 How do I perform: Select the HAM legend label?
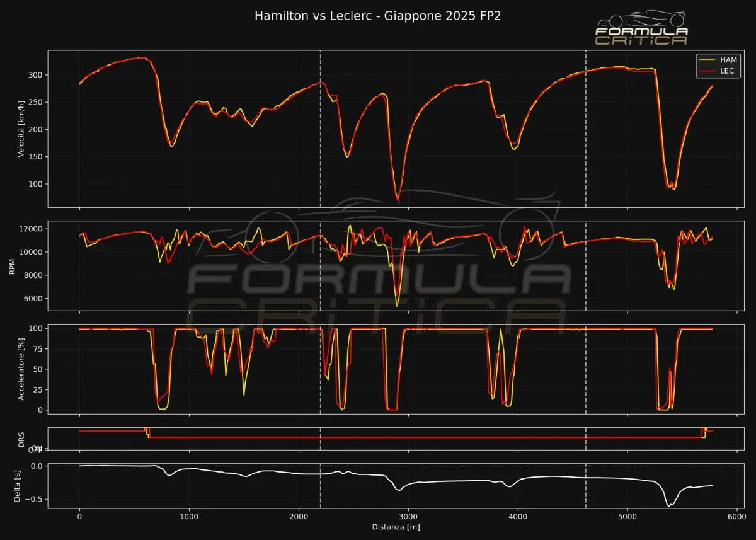728,60
